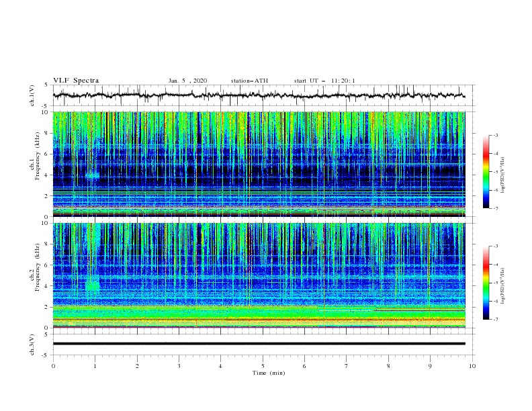This screenshot has height=411, width=532.
Task: Click the ch.2 color bar label 'log(PSD)(V²/Hz)'
Action: [x=502, y=285]
